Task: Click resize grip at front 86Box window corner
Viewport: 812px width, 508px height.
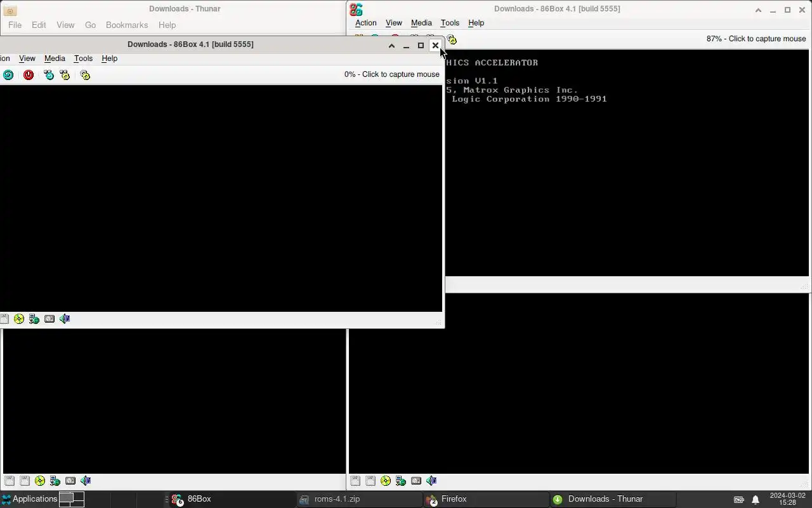Action: point(439,323)
